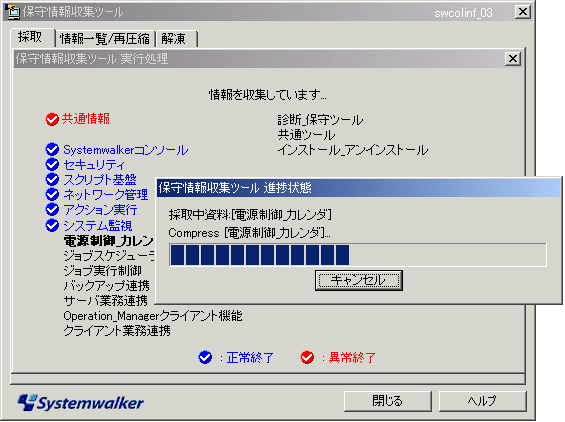Select the ネットワーク管理 entry

[x=106, y=195]
